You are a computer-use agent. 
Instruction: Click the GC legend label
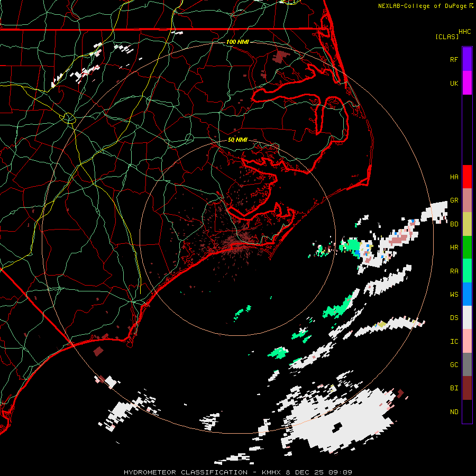(x=454, y=365)
